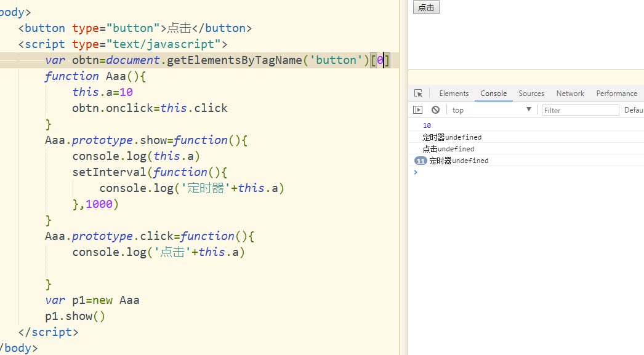The width and height of the screenshot is (644, 355).
Task: Click the obtn.onclick=this.click code line
Action: click(150, 108)
